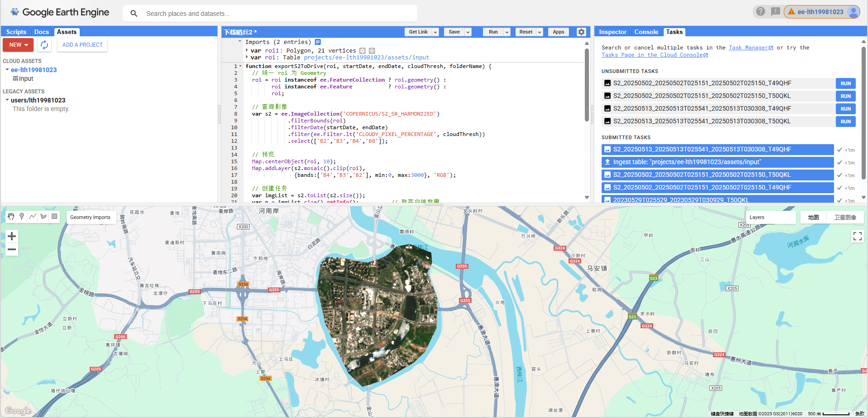The image size is (868, 418).
Task: Select the draw line tool
Action: [x=33, y=217]
